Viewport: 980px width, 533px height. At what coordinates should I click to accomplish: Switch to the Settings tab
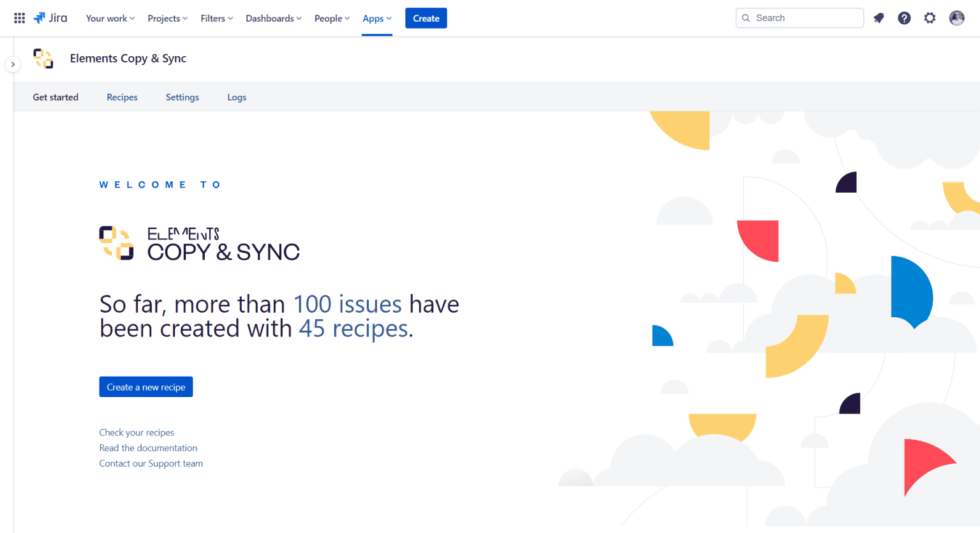coord(182,97)
